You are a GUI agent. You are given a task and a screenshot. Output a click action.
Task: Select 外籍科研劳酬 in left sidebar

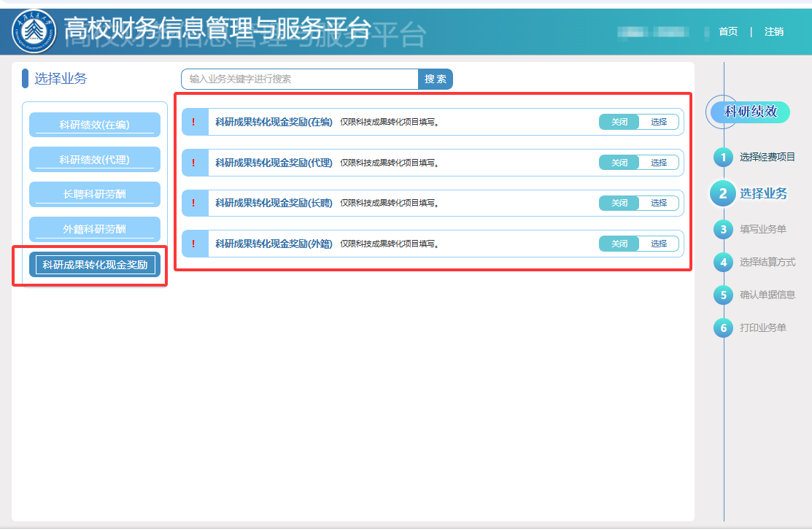coord(95,230)
